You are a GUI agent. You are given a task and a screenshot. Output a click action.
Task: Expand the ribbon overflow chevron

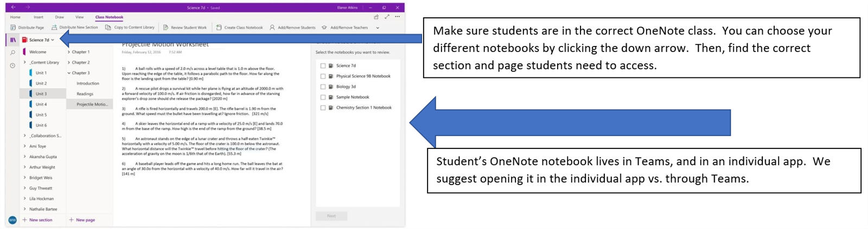tap(378, 28)
